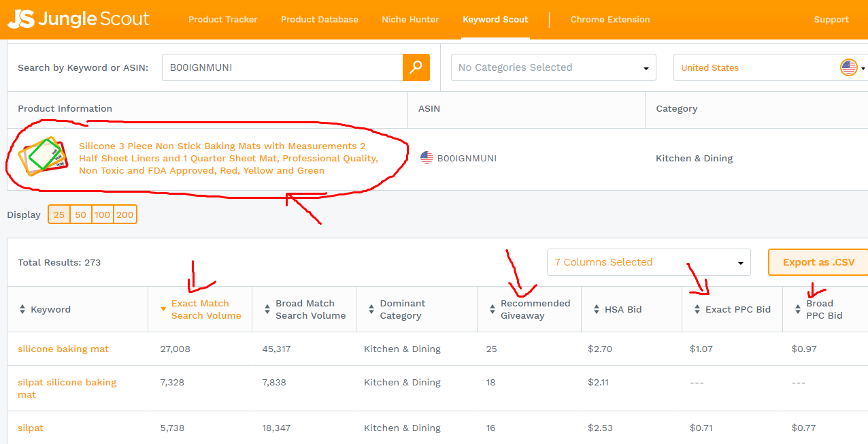Click the search magnifier button
This screenshot has width=868, height=444.
pos(416,67)
